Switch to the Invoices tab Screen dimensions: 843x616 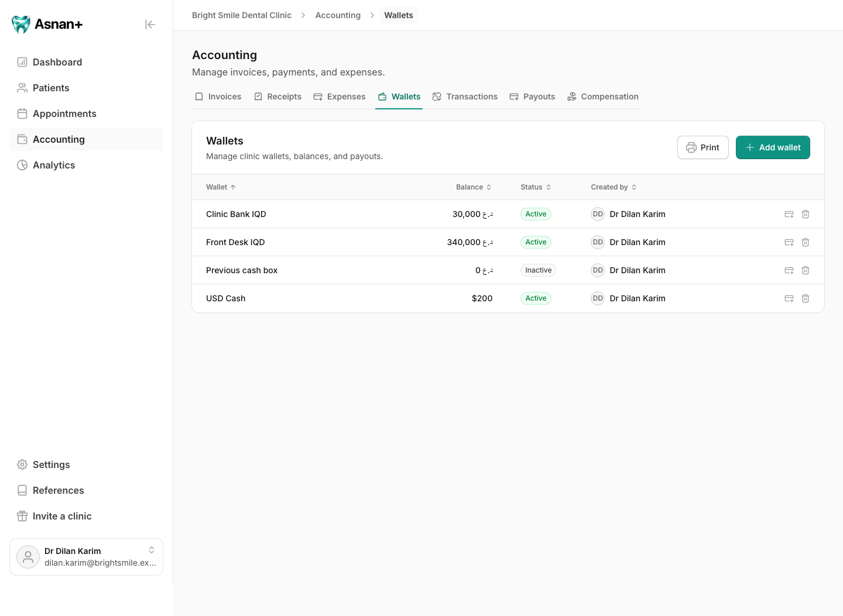coord(218,97)
